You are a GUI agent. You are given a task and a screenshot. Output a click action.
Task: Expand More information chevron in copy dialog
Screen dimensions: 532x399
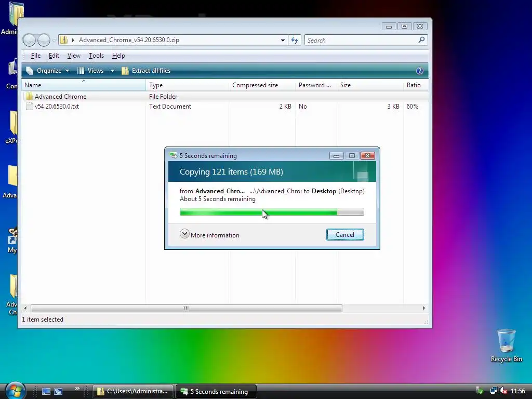coord(184,234)
